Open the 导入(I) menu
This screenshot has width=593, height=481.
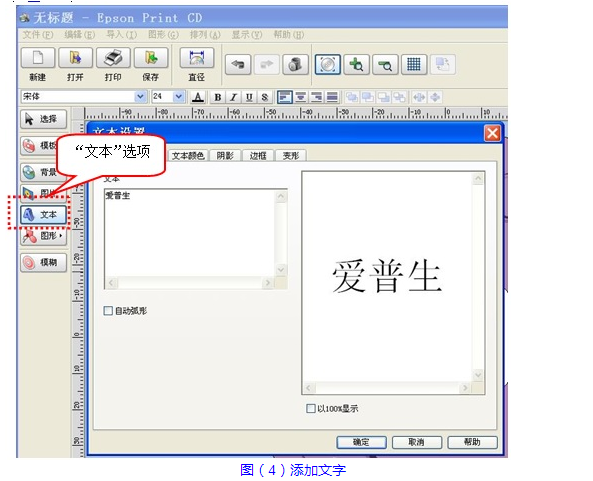pyautogui.click(x=121, y=35)
